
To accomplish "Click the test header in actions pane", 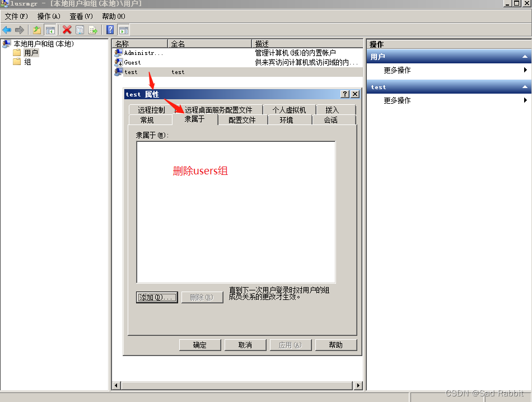I will point(449,87).
